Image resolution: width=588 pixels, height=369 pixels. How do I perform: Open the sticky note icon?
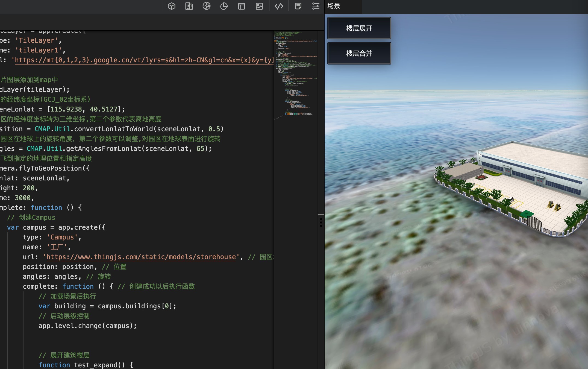[298, 6]
